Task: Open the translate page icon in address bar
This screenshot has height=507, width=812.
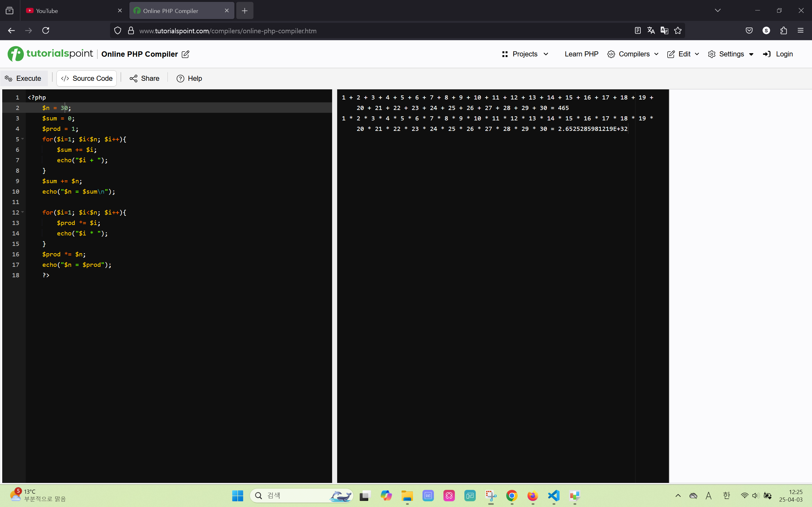Action: point(651,30)
